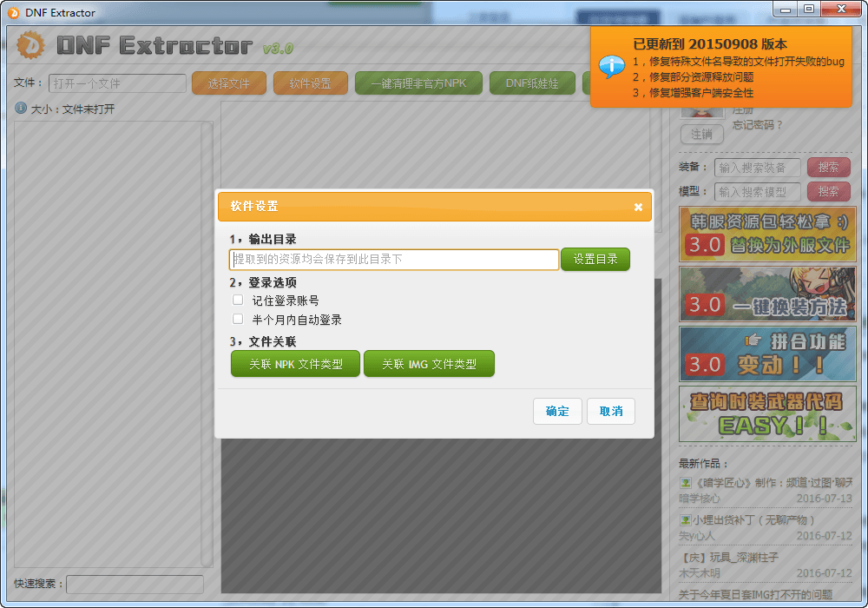Click the 快速搜索 input field
Image resolution: width=868 pixels, height=608 pixels.
pos(135,585)
